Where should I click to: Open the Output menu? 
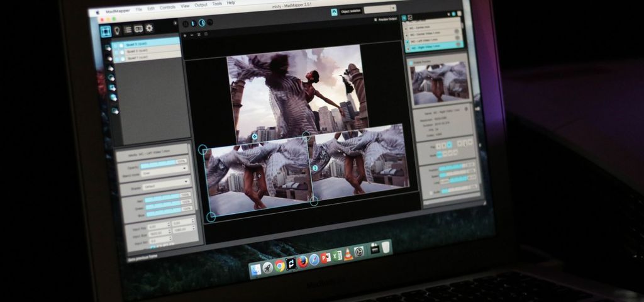pyautogui.click(x=201, y=5)
